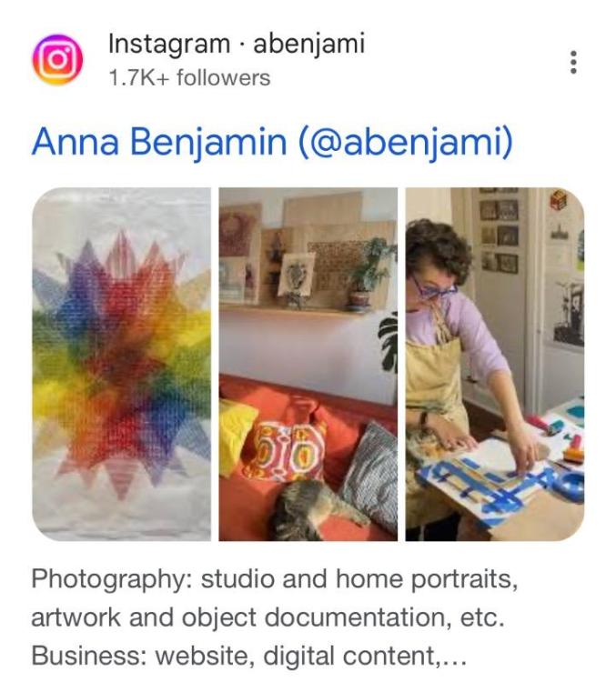Open the Anna Benjamin (@abenjami) title link
Image resolution: width=616 pixels, height=682 pixels.
point(273,142)
